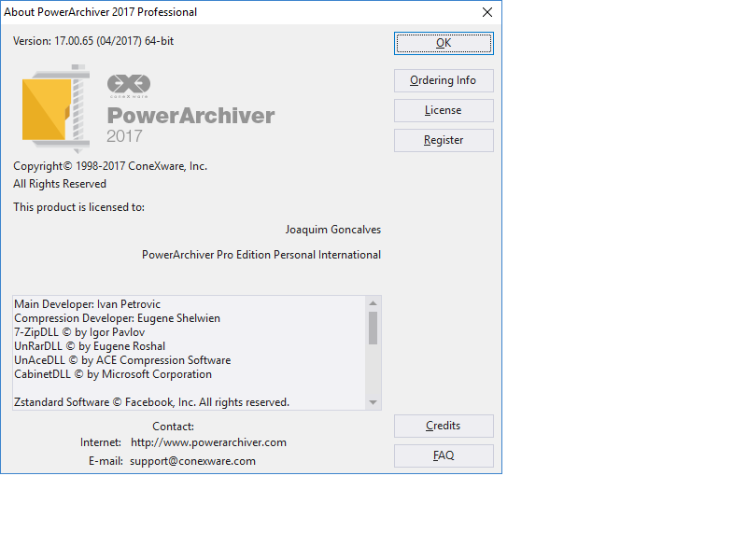The image size is (747, 560).
Task: Click the support@conexware.com e-mail address
Action: tap(192, 461)
